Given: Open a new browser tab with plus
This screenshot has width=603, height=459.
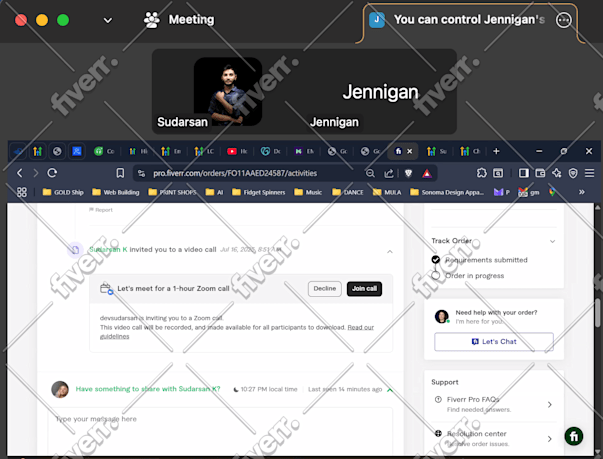Looking at the screenshot, I should pyautogui.click(x=496, y=151).
